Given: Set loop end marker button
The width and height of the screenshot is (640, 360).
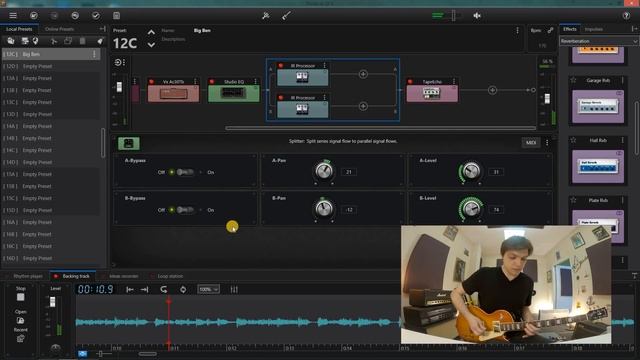Looking at the screenshot, I should (144, 289).
